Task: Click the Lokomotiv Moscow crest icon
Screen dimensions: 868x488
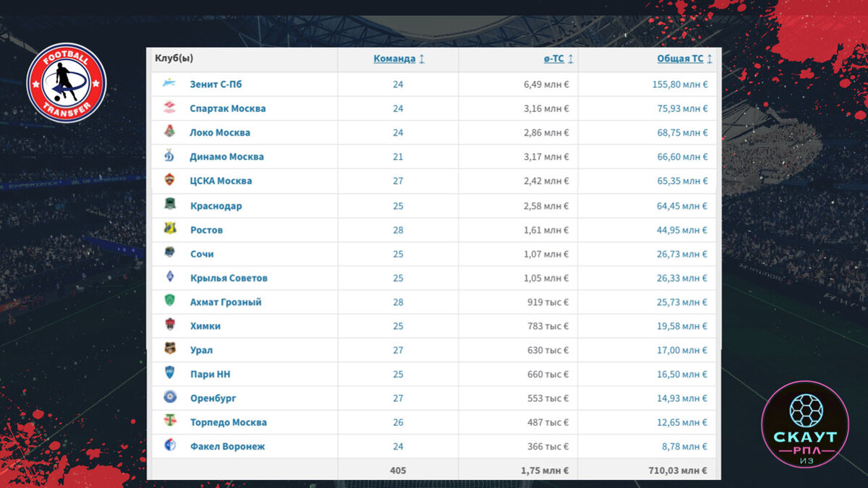Action: point(169,132)
